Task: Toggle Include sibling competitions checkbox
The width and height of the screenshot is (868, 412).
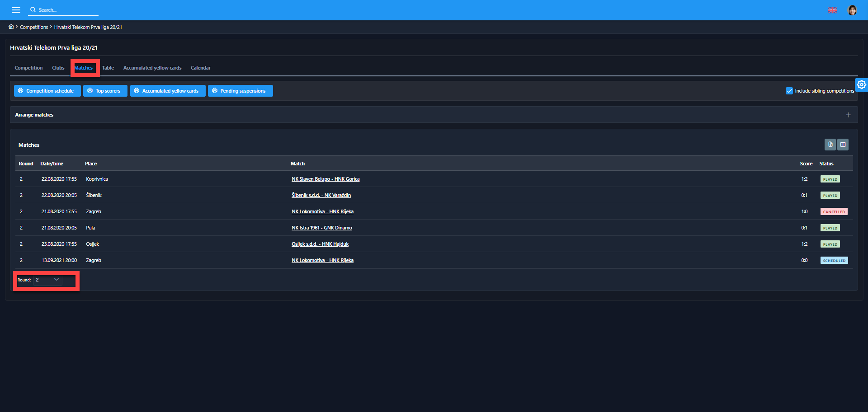Action: (x=789, y=91)
